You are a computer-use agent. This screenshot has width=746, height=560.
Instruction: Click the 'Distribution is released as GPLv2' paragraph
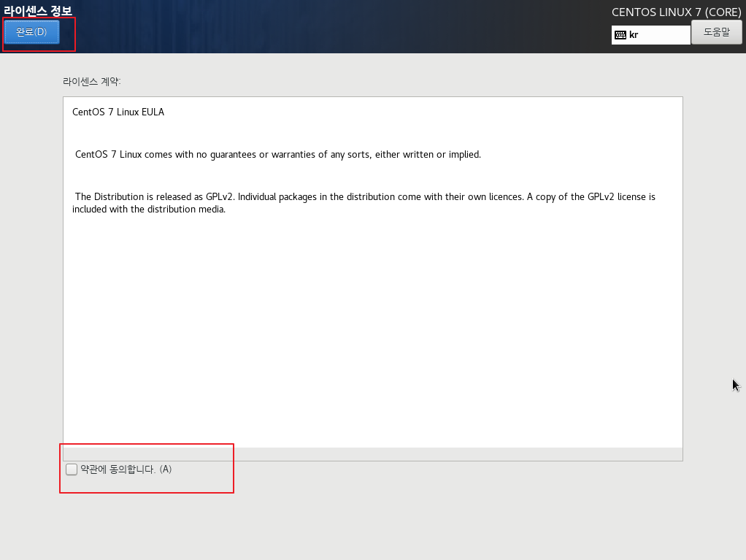pos(364,203)
